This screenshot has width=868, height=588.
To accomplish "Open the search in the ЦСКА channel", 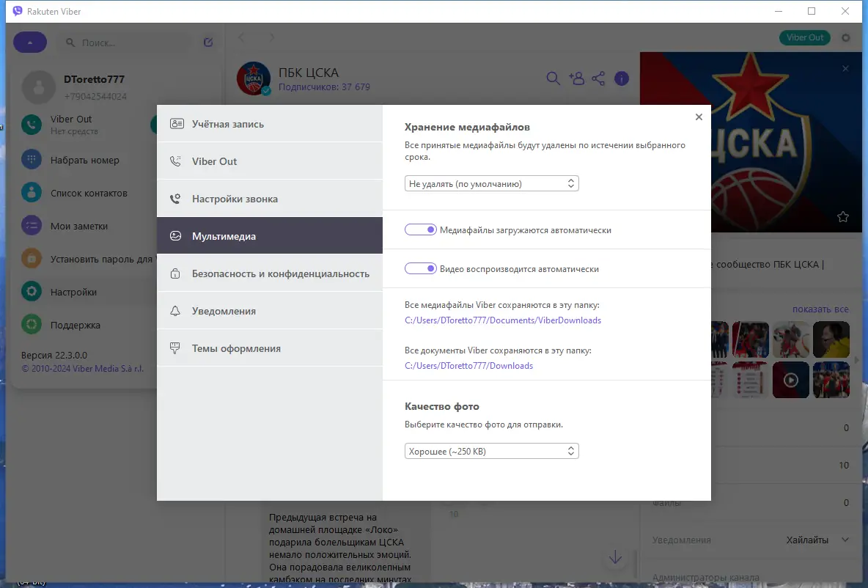I will tap(553, 78).
